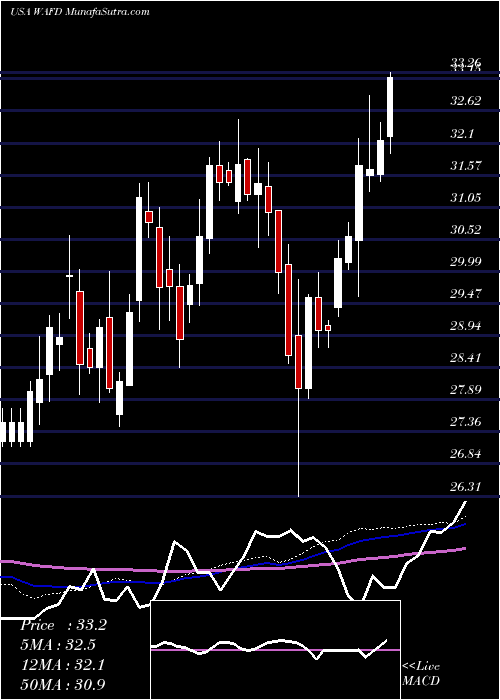
Task: Click the 27.89 price axis label
Action: pyautogui.click(x=466, y=390)
